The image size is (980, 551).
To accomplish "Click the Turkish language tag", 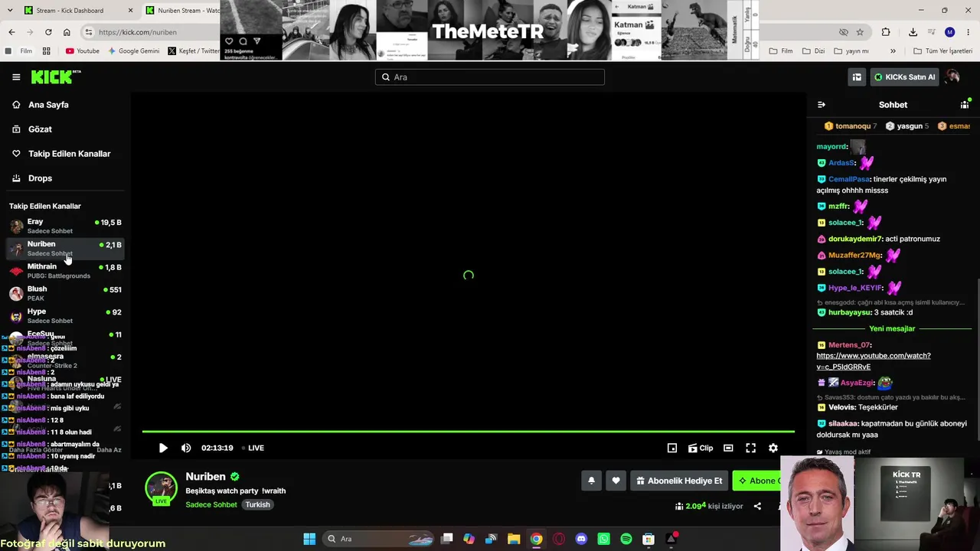I will tap(258, 505).
